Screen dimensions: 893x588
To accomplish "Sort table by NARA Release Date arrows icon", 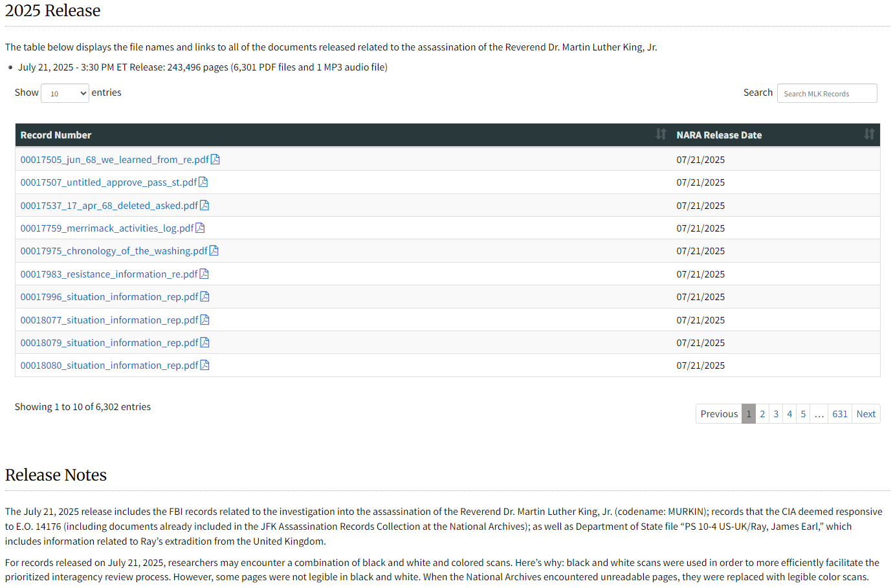I will 869,134.
